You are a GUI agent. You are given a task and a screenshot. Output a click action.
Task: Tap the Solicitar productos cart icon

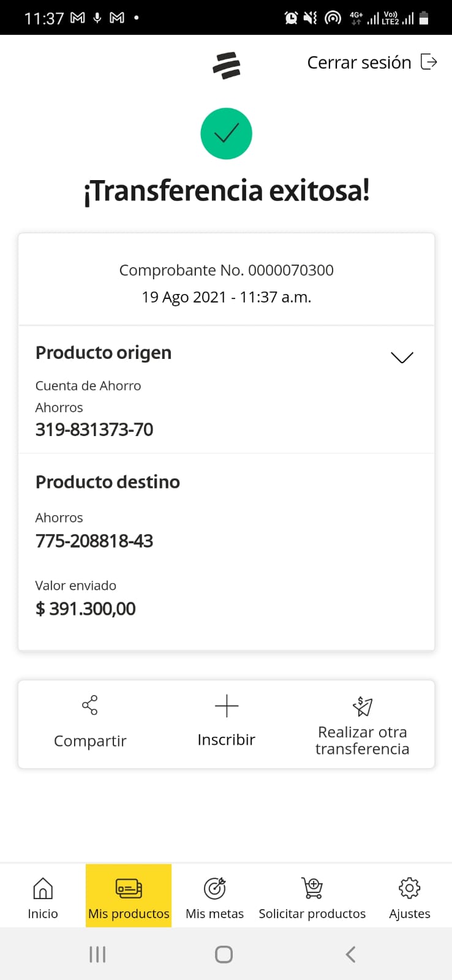coord(312,888)
